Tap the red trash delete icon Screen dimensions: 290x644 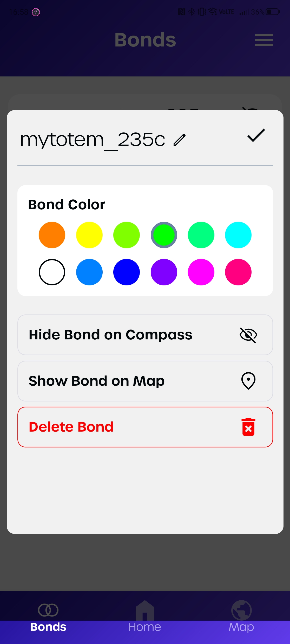click(248, 427)
